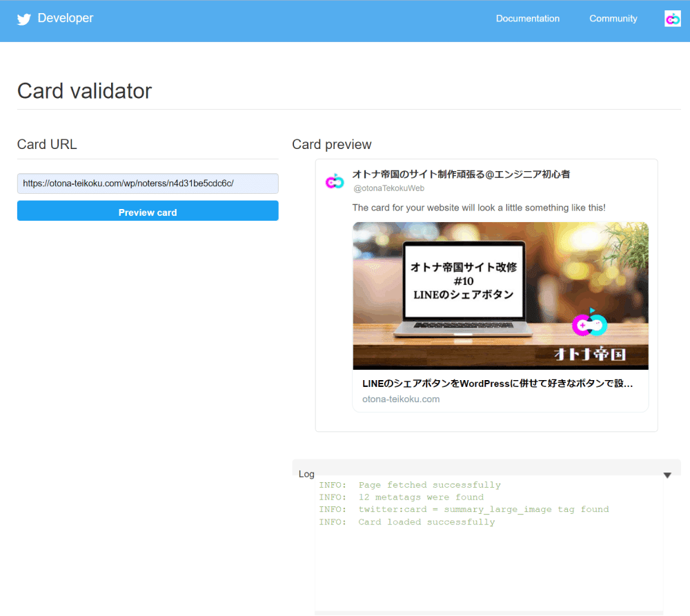Focus the Card URL input field
This screenshot has height=616, width=690.
coord(148,183)
